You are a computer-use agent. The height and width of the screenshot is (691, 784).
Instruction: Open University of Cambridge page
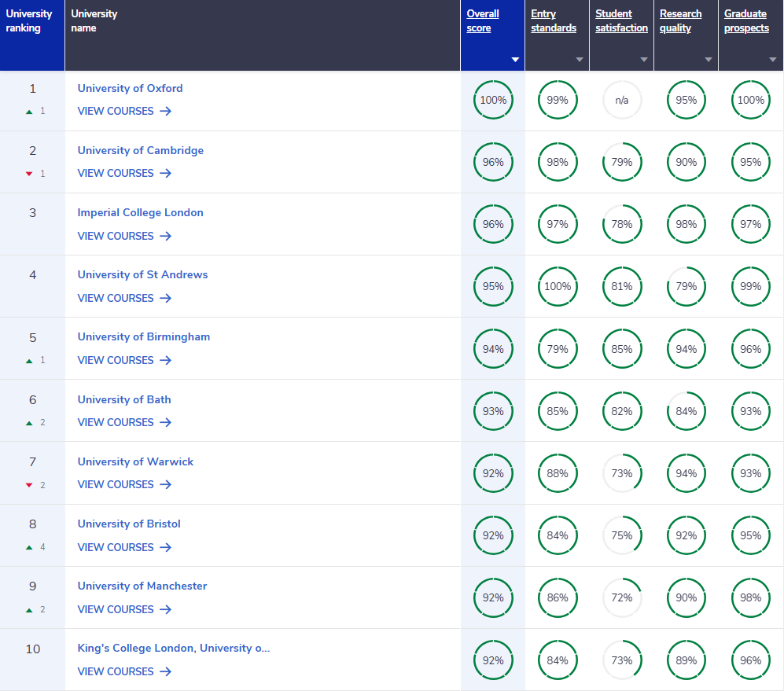[x=141, y=150]
